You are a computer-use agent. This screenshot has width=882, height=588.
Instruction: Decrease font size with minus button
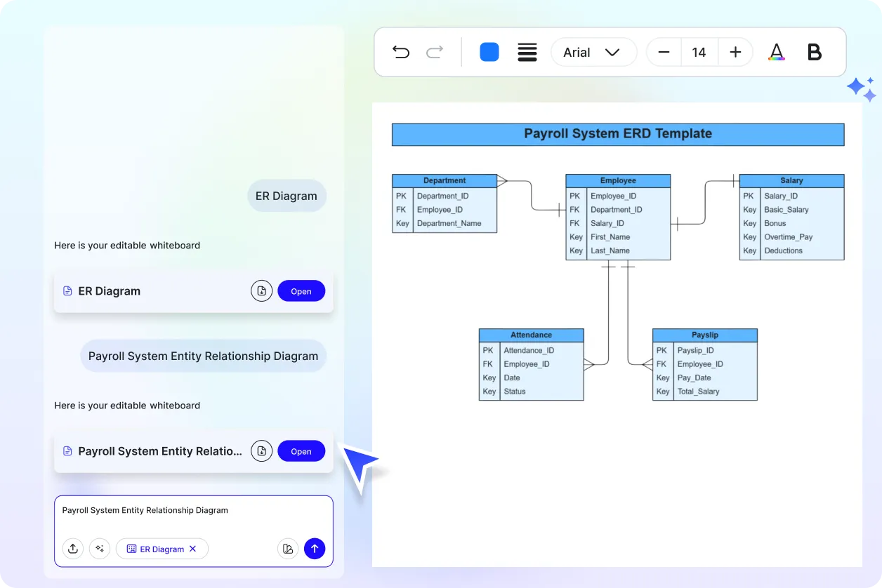tap(664, 52)
